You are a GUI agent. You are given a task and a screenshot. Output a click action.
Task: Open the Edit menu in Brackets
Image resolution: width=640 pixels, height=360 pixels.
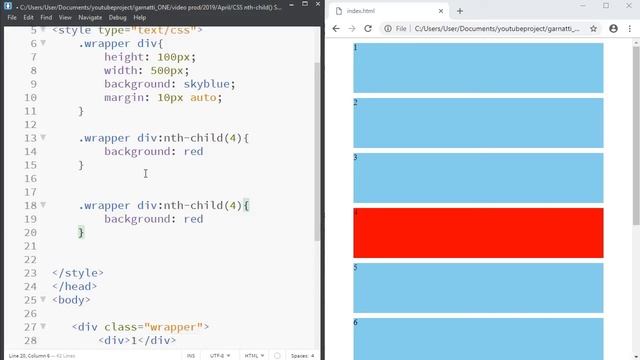click(28, 18)
